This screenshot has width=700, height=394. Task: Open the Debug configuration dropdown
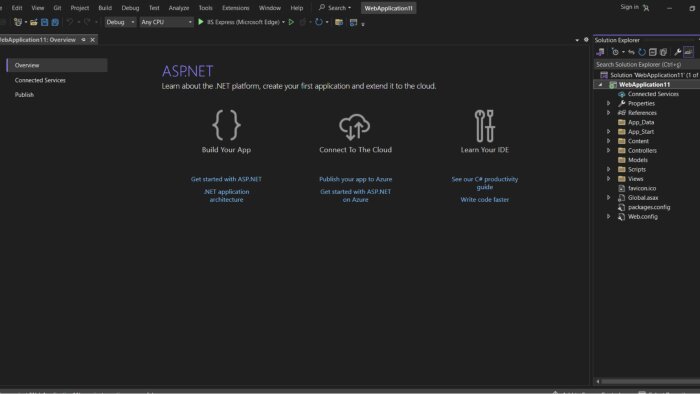click(120, 22)
